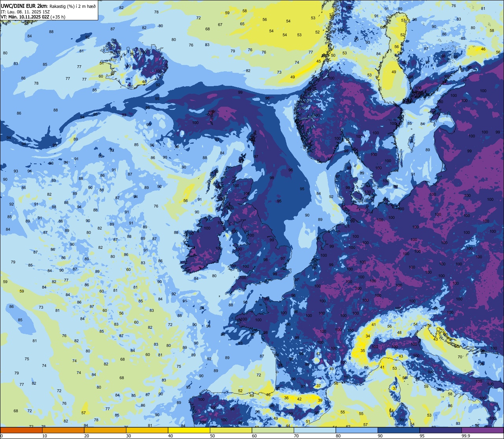
Task: Click the purple above-99.9 legend swatch
Action: [482, 430]
